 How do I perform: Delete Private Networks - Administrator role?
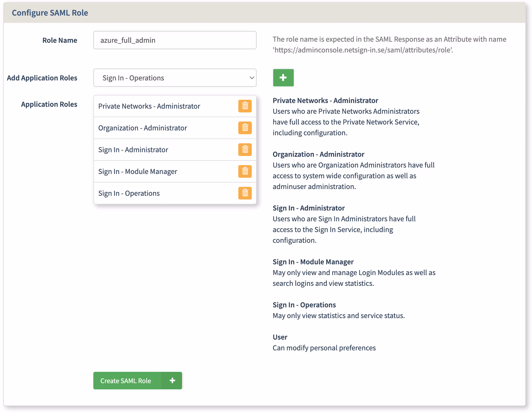point(245,106)
